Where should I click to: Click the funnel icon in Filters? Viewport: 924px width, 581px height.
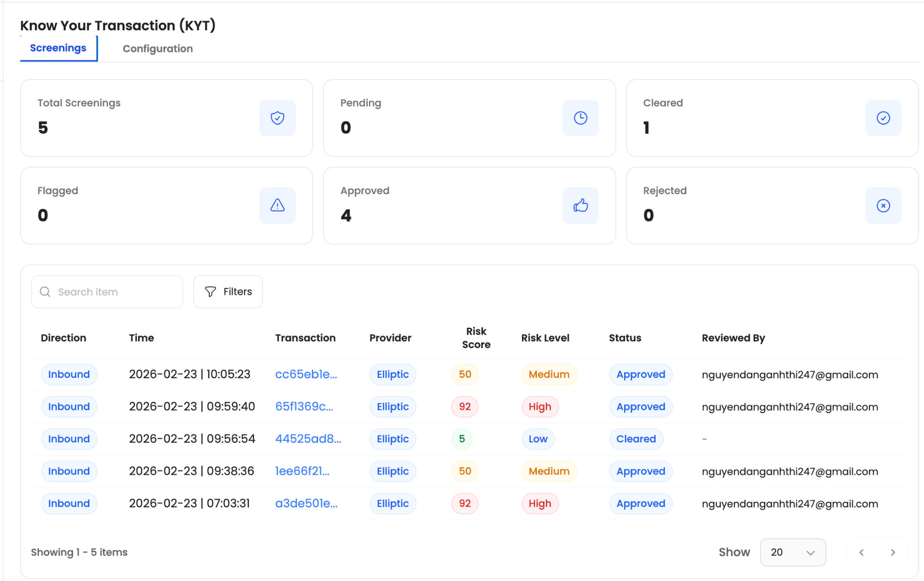(210, 292)
